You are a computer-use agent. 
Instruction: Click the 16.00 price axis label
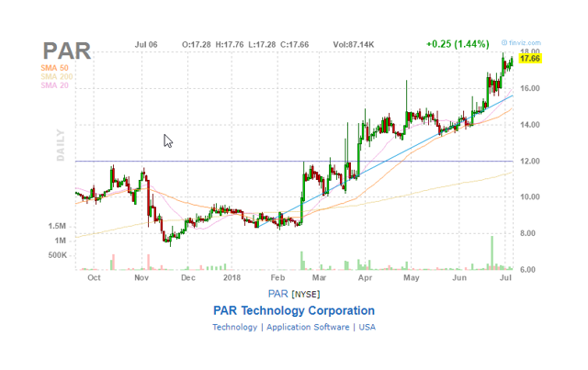(530, 88)
